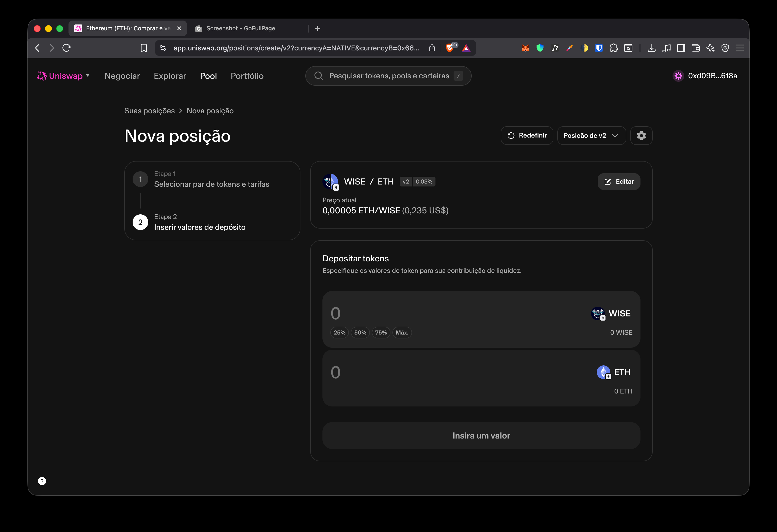Toggle the dark mode moon extension
This screenshot has height=532, width=777.
click(x=584, y=48)
